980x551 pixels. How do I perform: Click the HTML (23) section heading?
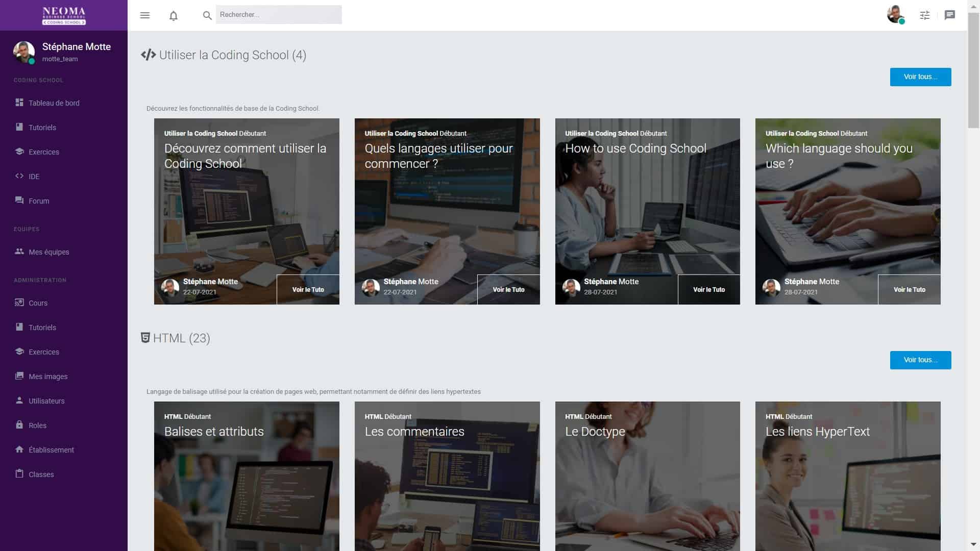click(182, 338)
